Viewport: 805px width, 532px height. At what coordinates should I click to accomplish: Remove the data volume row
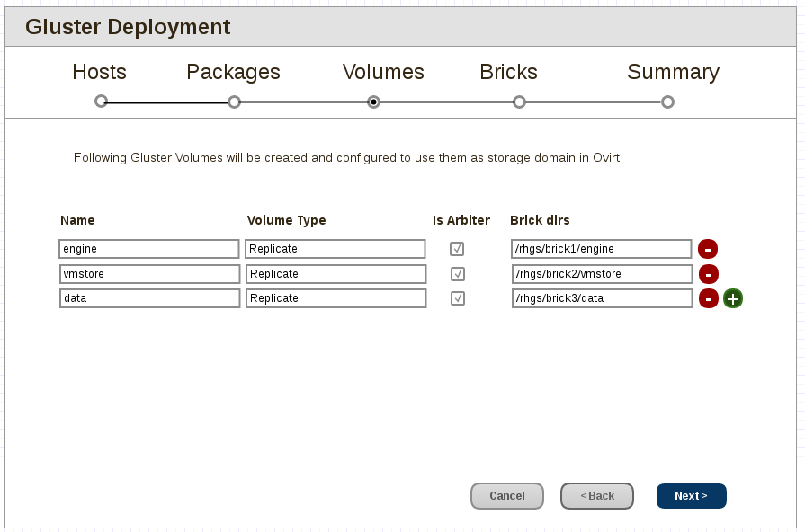point(708,298)
